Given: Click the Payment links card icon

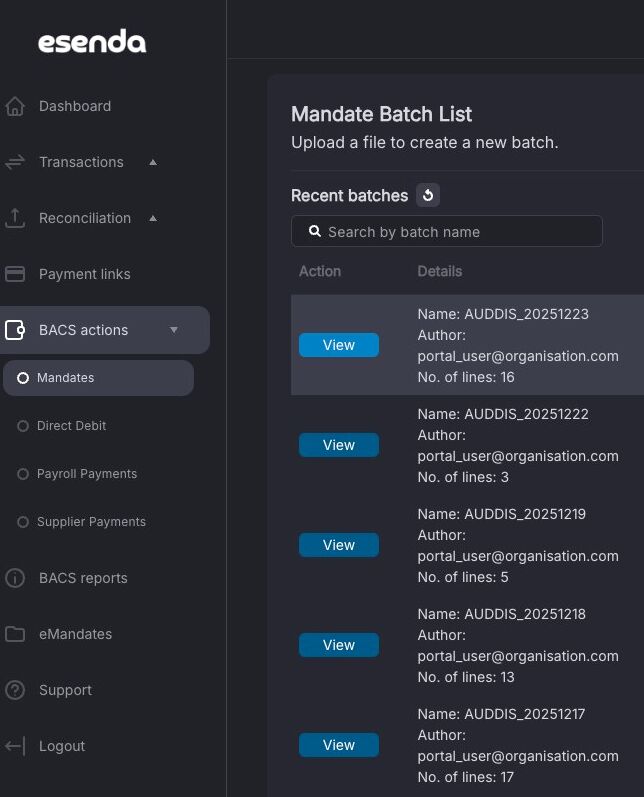Looking at the screenshot, I should click(x=15, y=274).
